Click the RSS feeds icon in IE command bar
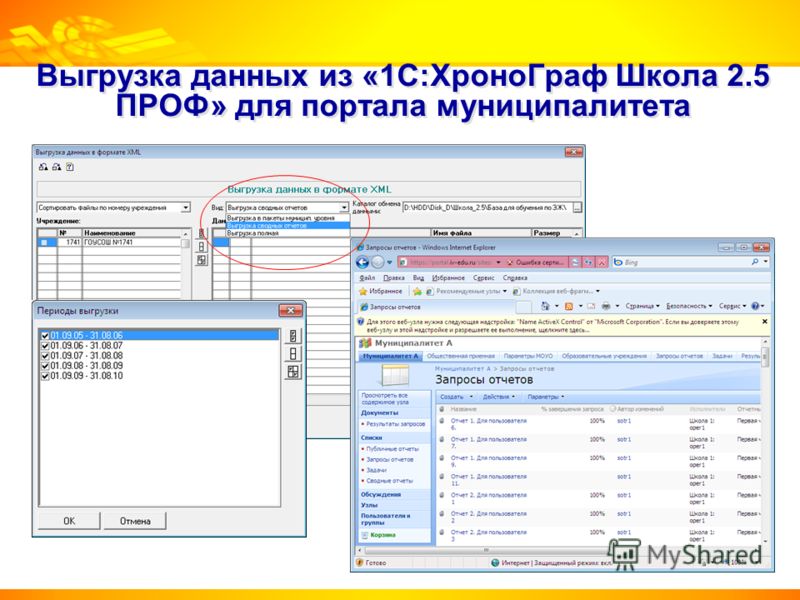 click(x=568, y=306)
